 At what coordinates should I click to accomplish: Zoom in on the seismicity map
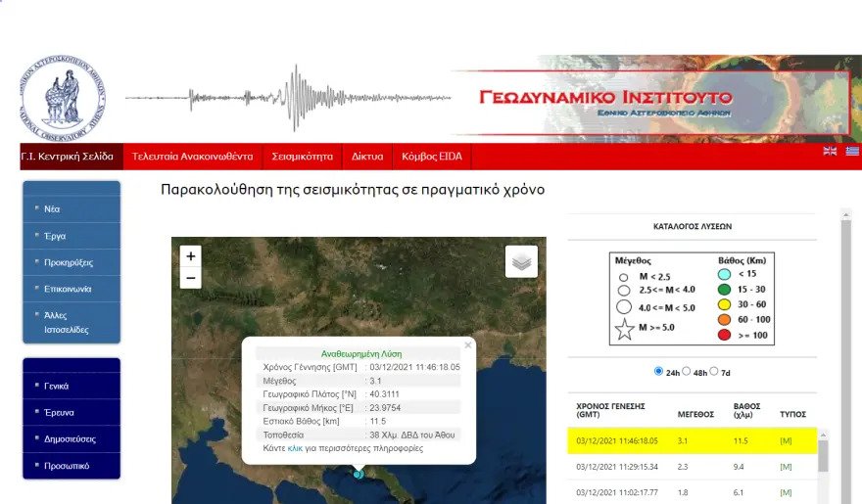coord(191,255)
